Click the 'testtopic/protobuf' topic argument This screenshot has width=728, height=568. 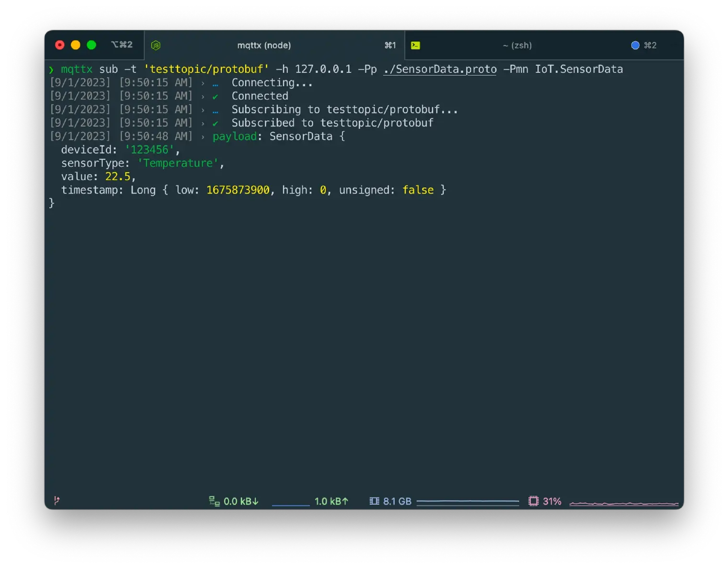[x=206, y=69]
